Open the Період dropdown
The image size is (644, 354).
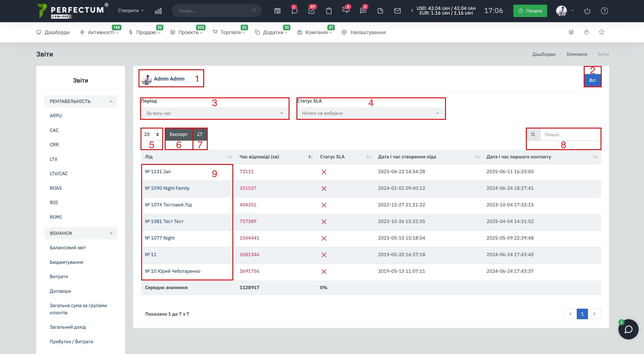click(214, 113)
